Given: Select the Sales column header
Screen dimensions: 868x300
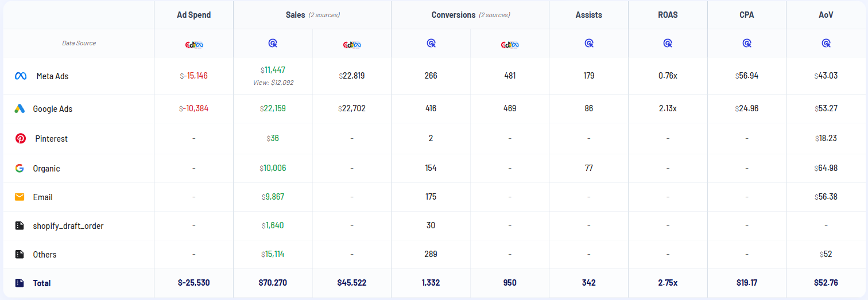Looking at the screenshot, I should coord(296,15).
